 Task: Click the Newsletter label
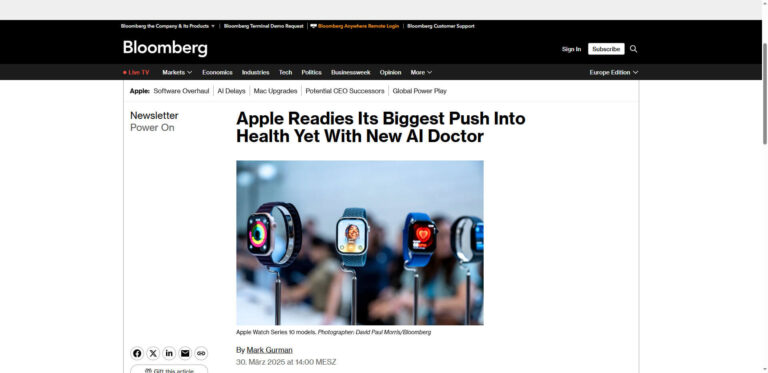[x=154, y=116]
